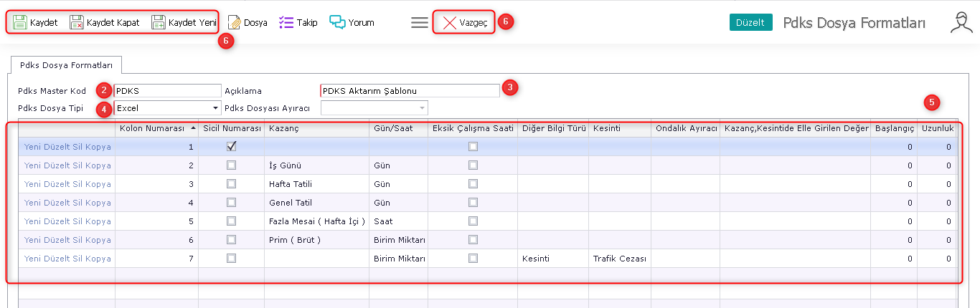Click Kaydet Kapat save-and-close icon

coord(77,22)
